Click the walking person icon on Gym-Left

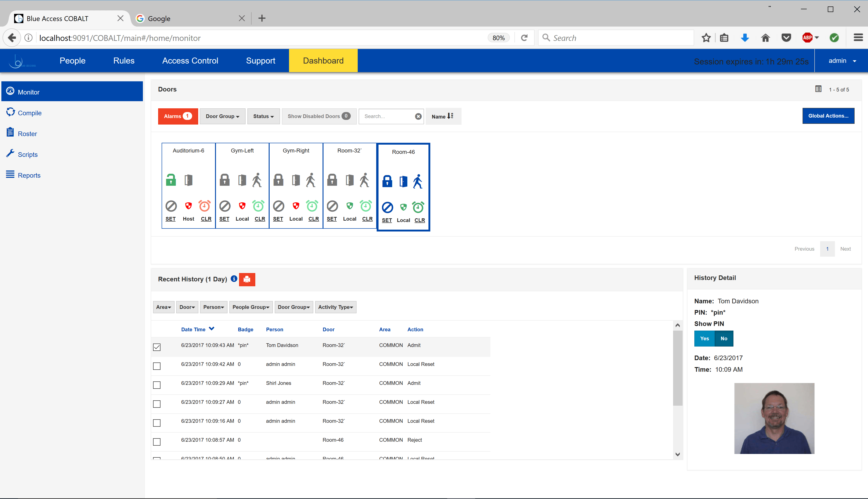257,180
